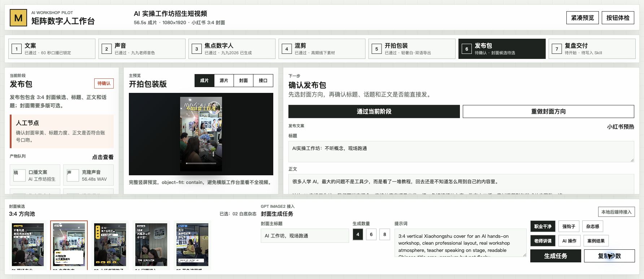The height and width of the screenshot is (279, 644).
Task: Click '确认发布包' heading
Action: pos(307,85)
